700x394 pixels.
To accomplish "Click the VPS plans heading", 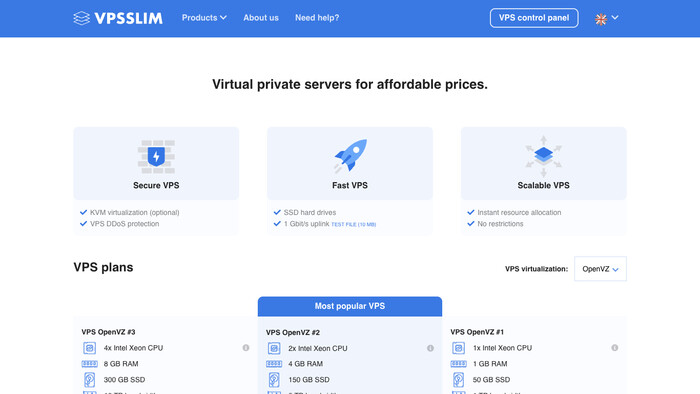I will pyautogui.click(x=103, y=267).
